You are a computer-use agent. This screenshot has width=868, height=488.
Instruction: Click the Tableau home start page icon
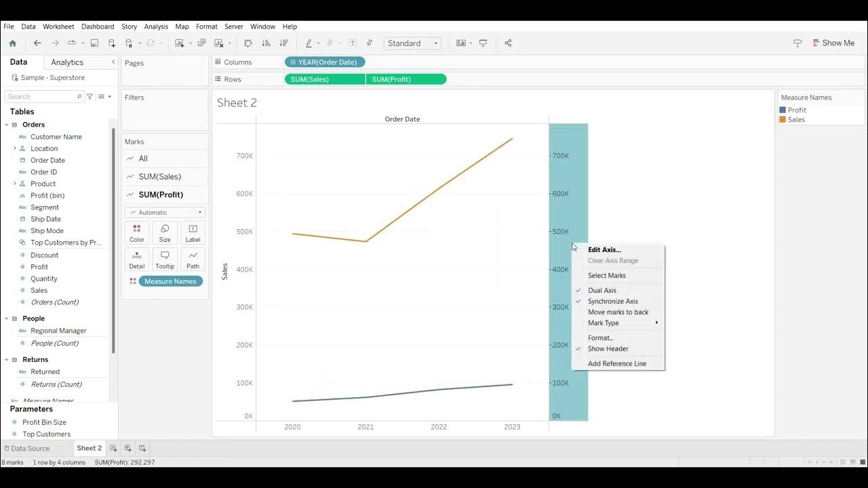[12, 43]
